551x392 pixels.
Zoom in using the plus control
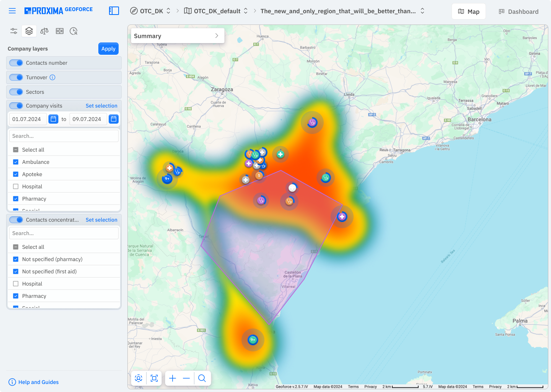coord(173,378)
